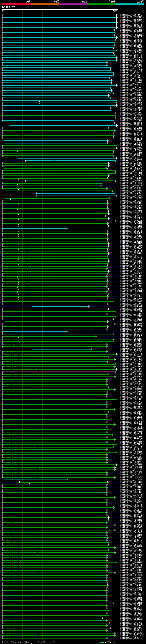Select label UniRef100_C5XA59
146x644 pixels.
point(131,583)
